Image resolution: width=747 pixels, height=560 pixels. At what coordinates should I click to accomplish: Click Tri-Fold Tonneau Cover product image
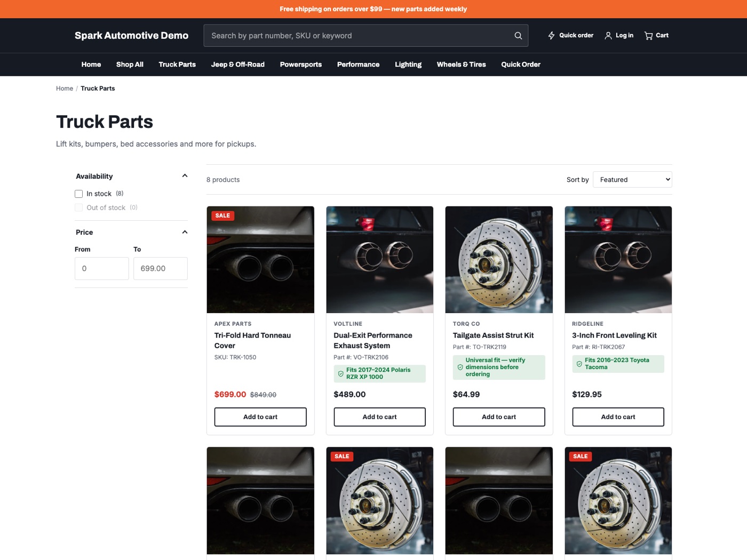[260, 260]
